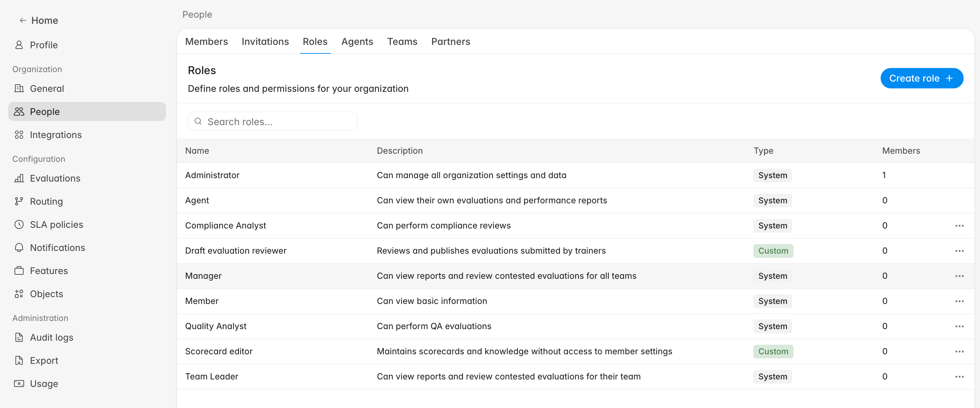Click the Routing branch icon

(x=19, y=201)
